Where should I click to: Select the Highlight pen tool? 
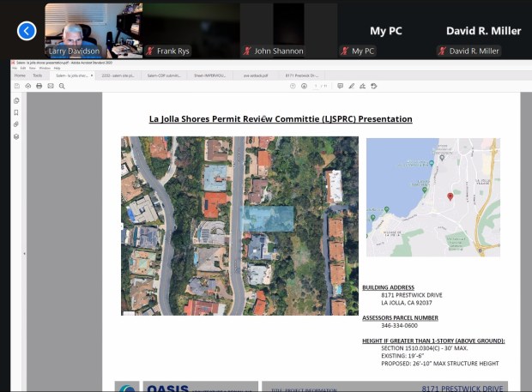352,86
